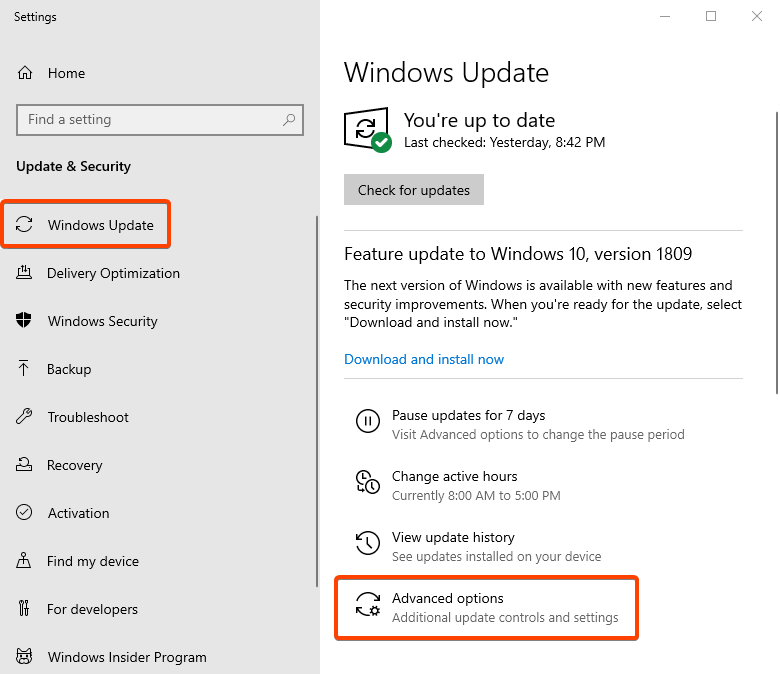This screenshot has width=780, height=674.
Task: Select Delivery Optimization from the sidebar
Action: point(113,273)
